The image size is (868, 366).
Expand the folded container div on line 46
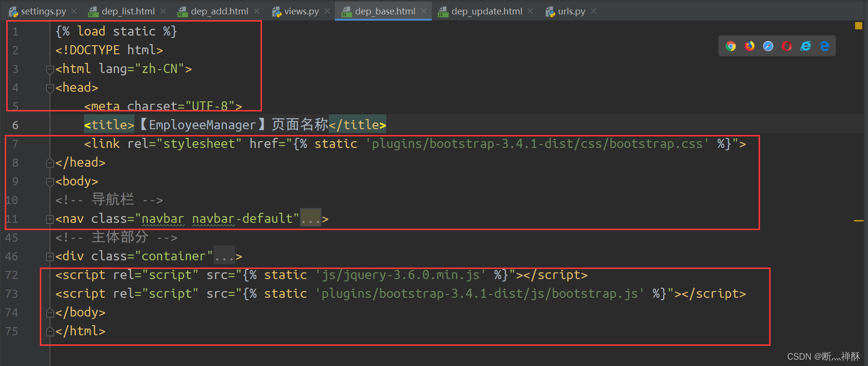coord(49,256)
